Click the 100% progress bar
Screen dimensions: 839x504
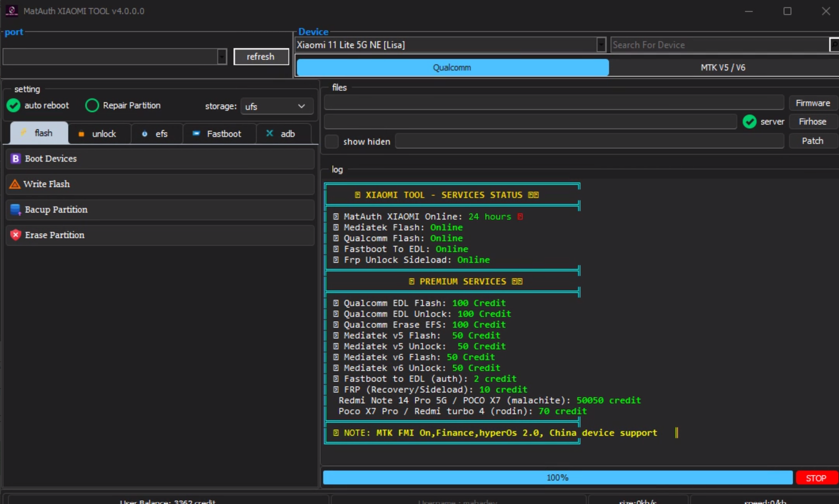point(558,478)
